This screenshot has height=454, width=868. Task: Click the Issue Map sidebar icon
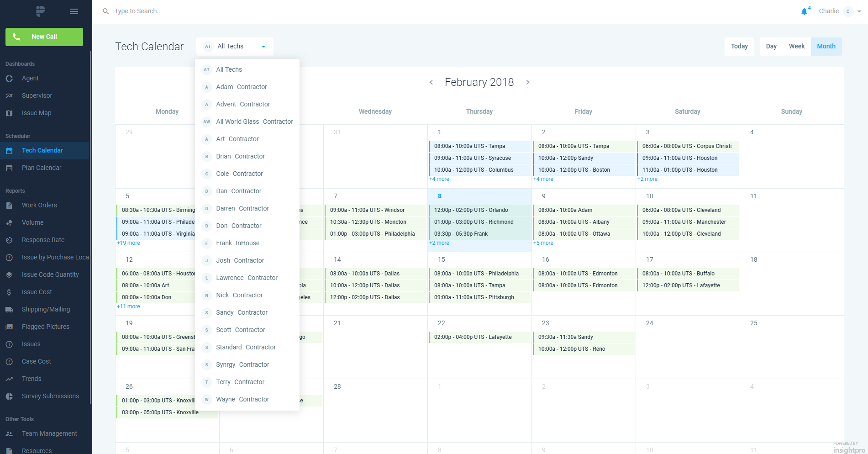(9, 113)
